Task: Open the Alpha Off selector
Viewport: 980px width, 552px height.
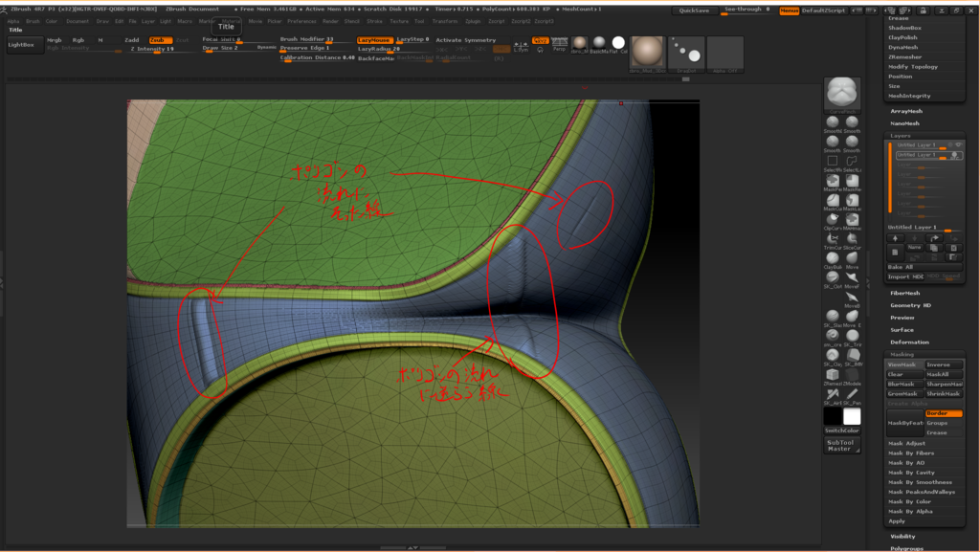Action: tap(725, 53)
